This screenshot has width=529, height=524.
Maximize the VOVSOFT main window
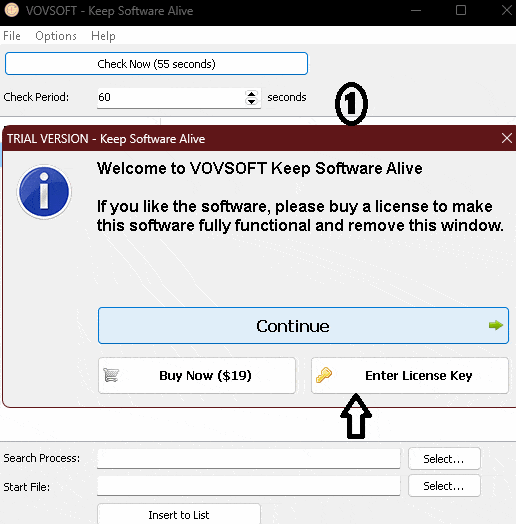pos(461,10)
